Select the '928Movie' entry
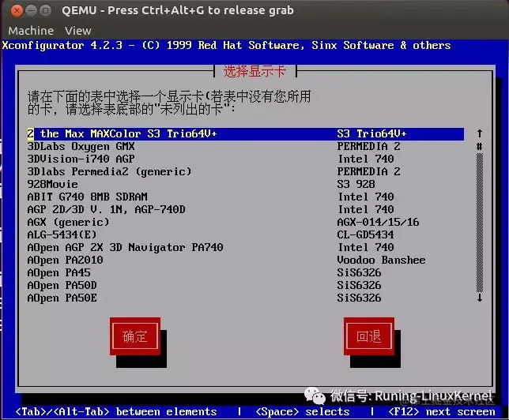Image resolution: width=509 pixels, height=420 pixels. point(53,184)
